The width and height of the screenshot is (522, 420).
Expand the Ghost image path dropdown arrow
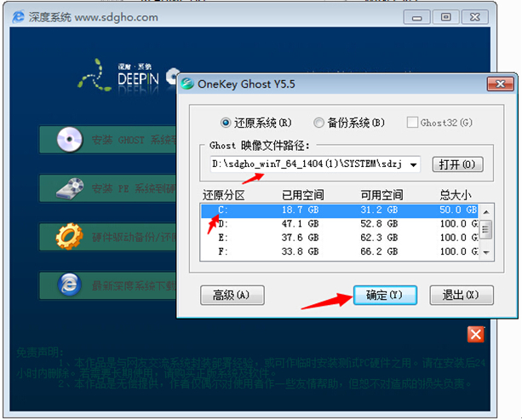pyautogui.click(x=413, y=164)
